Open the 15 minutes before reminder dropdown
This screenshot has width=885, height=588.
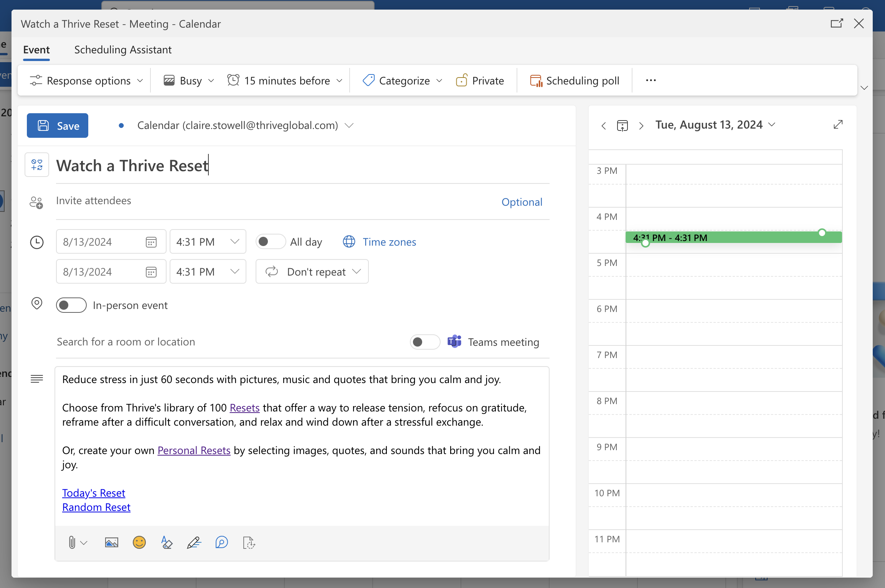point(285,81)
